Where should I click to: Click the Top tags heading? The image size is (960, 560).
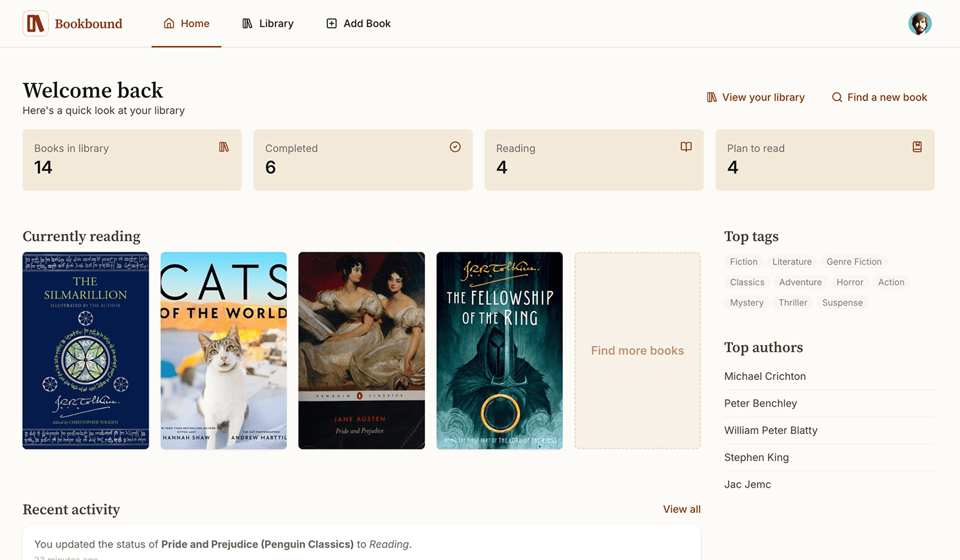point(752,236)
